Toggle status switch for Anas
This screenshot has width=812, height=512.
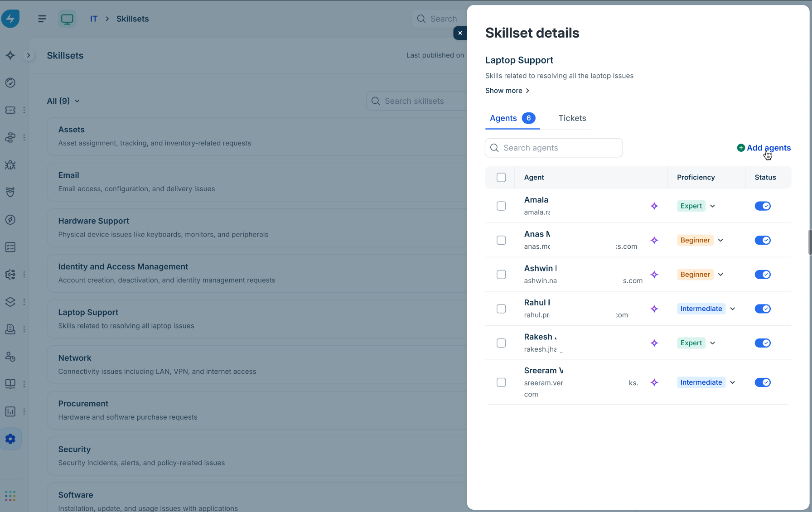[x=763, y=240]
